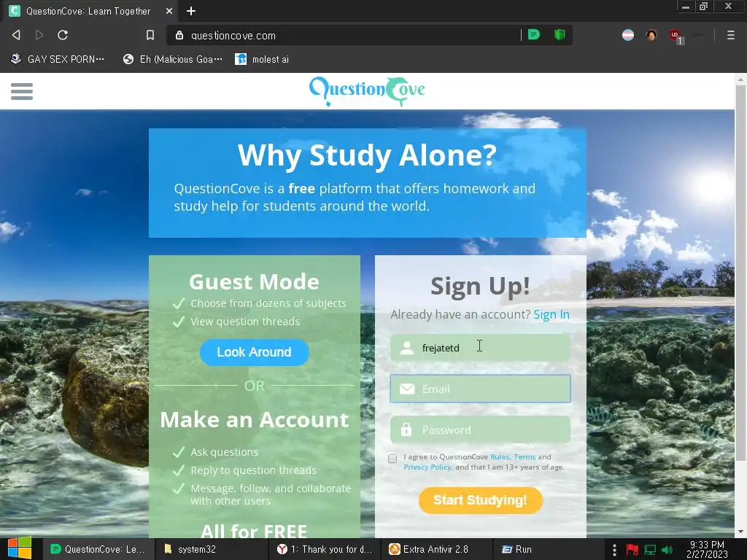This screenshot has width=747, height=560.
Task: Click the Start Studying! button
Action: 480,500
